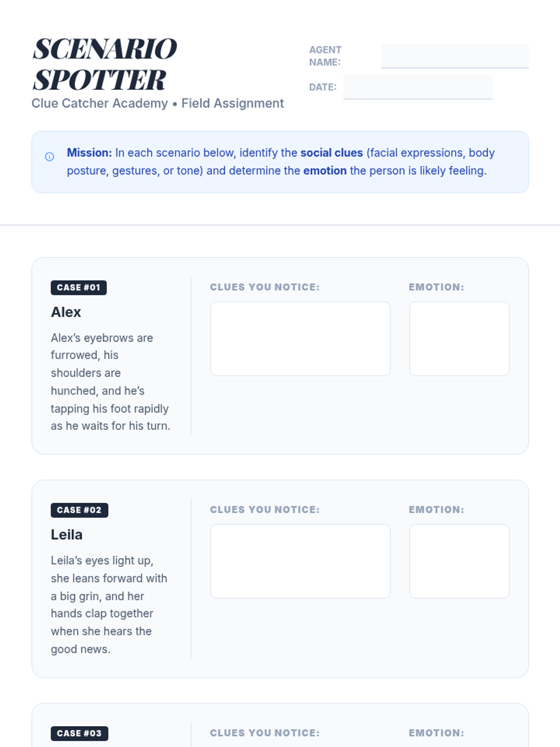This screenshot has width=560, height=747.
Task: Click the Alex scenario name heading
Action: (x=66, y=312)
